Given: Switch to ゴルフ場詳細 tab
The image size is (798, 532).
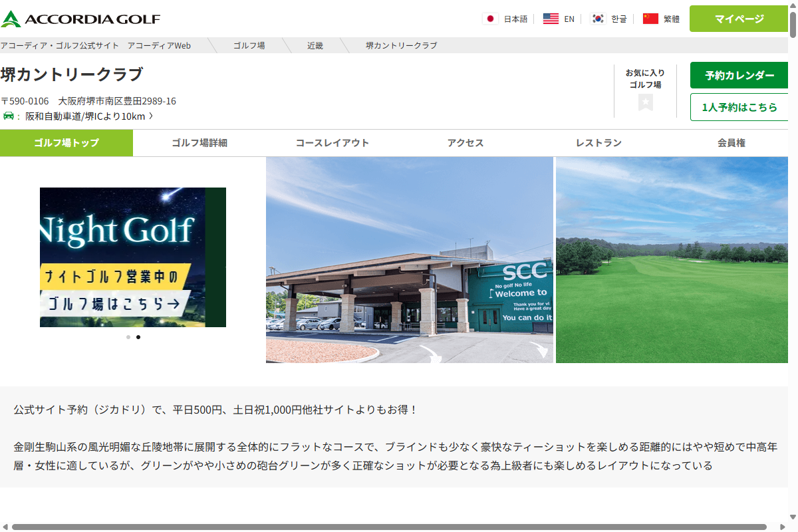Looking at the screenshot, I should [x=199, y=143].
